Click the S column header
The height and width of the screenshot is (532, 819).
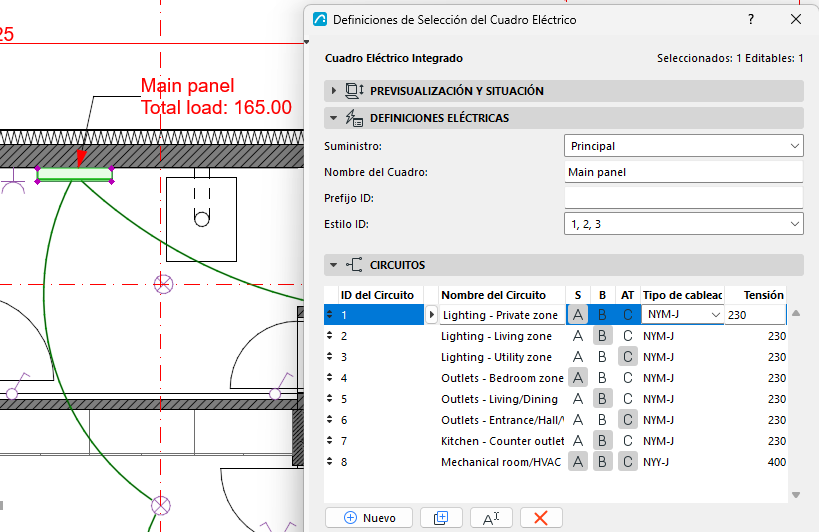pos(578,295)
